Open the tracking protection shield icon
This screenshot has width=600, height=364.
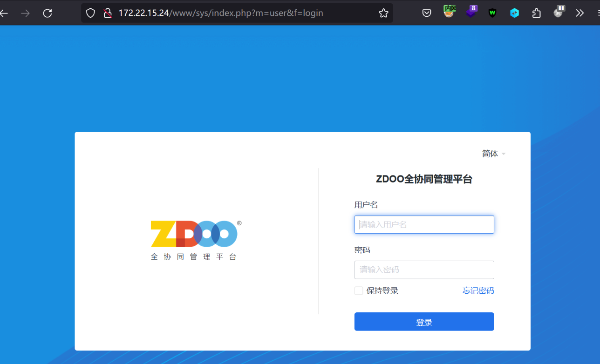click(x=90, y=13)
